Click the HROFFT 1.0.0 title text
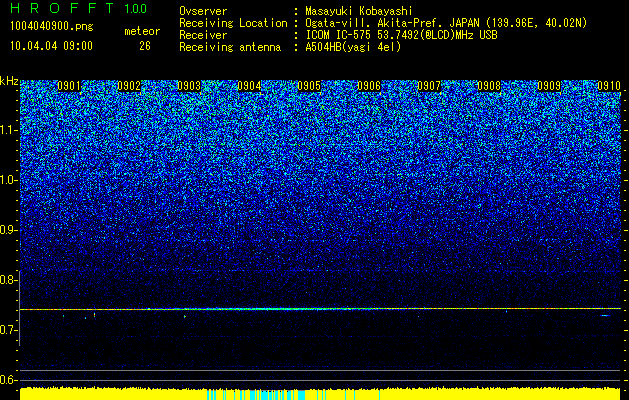The image size is (629, 400). pyautogui.click(x=79, y=8)
